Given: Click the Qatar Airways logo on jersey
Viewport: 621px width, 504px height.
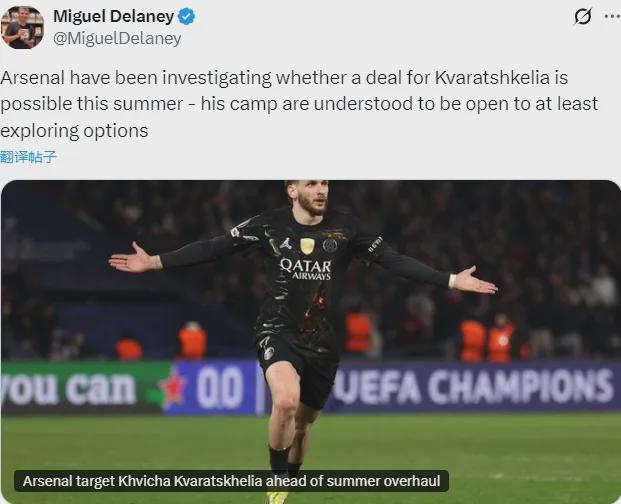Looking at the screenshot, I should point(305,269).
